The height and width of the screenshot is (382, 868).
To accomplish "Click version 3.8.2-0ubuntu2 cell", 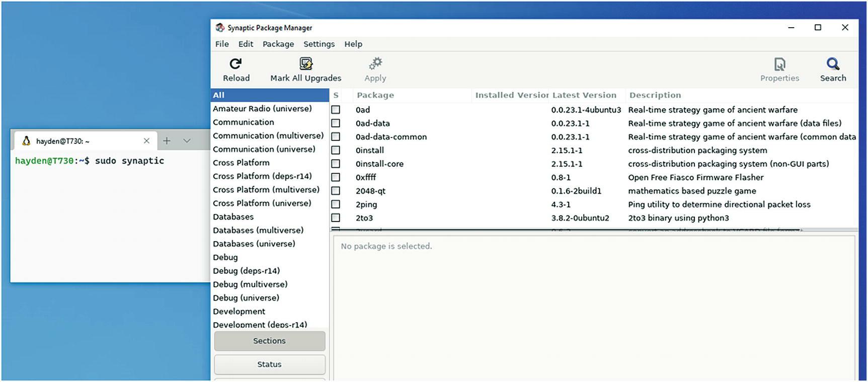I will (580, 218).
